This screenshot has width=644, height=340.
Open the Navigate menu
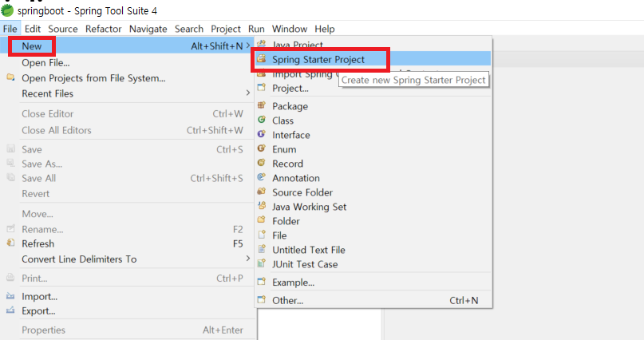(x=148, y=29)
